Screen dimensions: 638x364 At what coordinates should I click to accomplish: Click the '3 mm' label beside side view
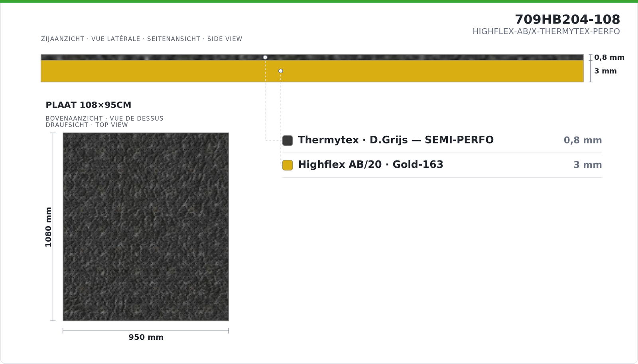click(x=605, y=71)
